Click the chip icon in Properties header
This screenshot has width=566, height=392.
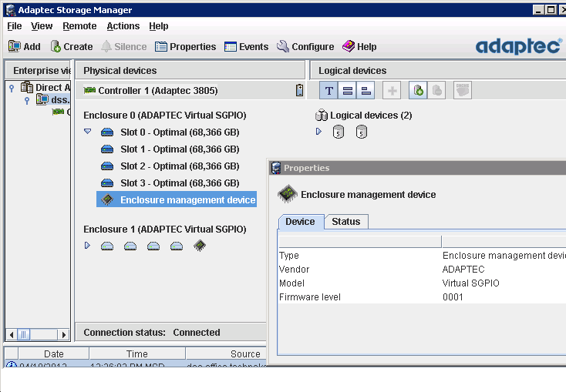click(x=288, y=194)
